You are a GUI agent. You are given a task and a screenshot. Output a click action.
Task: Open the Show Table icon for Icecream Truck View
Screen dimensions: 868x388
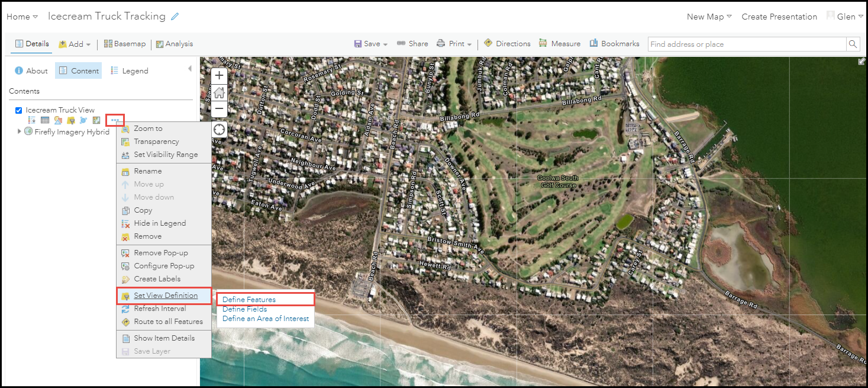coord(45,120)
